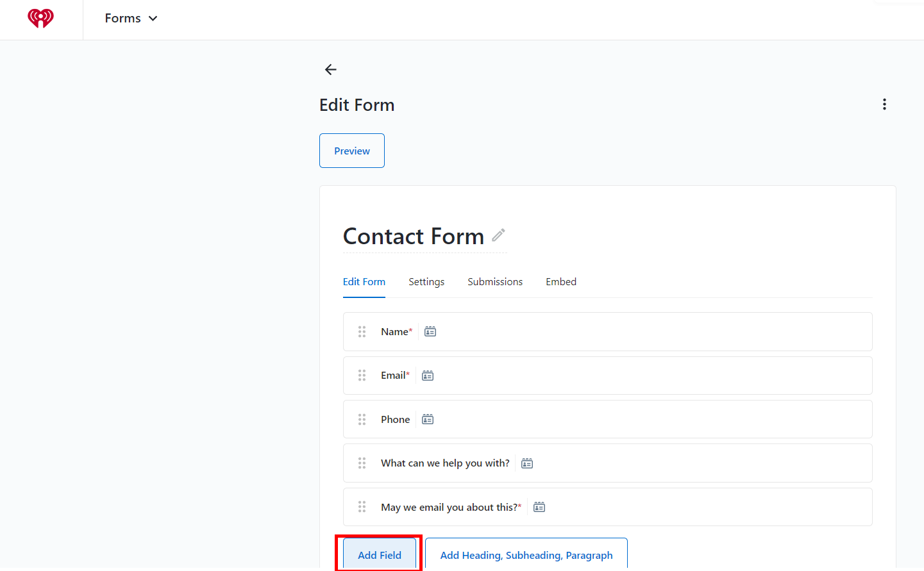Screen dimensions: 924x571
Task: Open settings for 'What can we help you with?'
Action: (526, 463)
